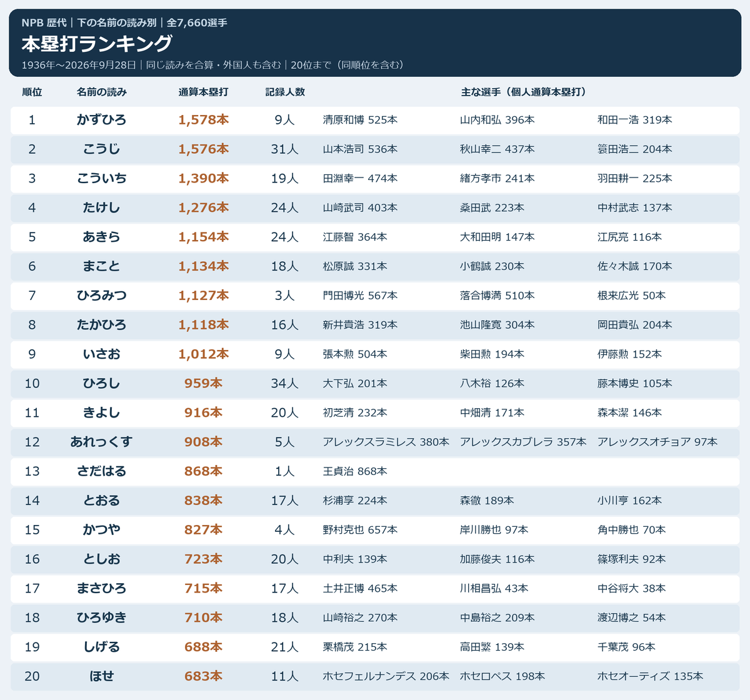The width and height of the screenshot is (750, 700).
Task: Click player 張本勲 504本
Action: click(355, 354)
